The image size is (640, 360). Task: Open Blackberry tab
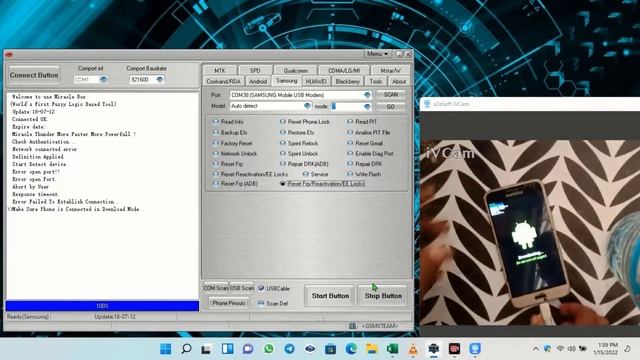pos(347,81)
